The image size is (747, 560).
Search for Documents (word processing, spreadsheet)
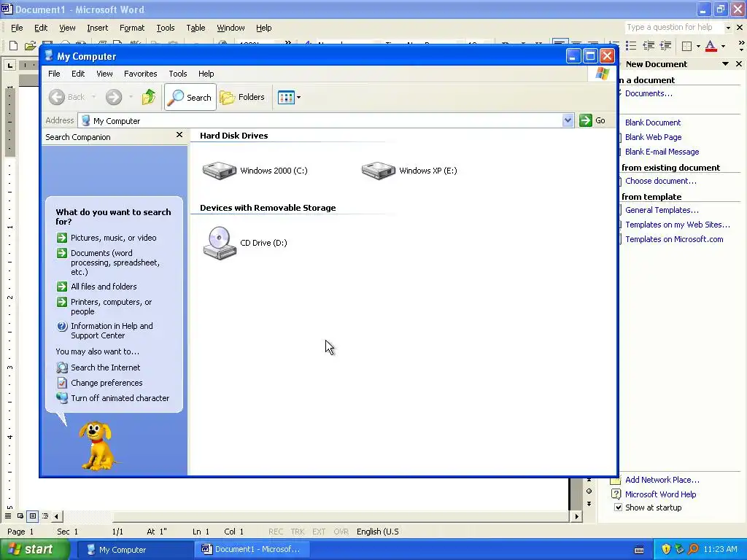point(115,262)
